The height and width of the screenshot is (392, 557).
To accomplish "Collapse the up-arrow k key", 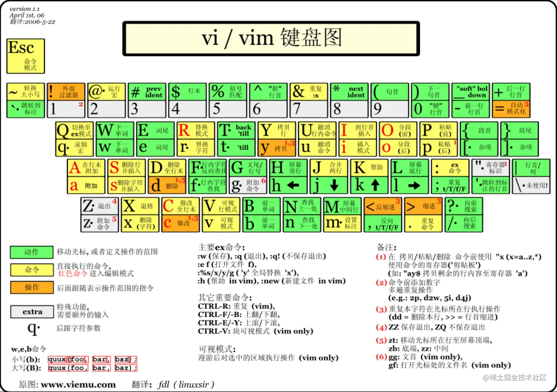I will coord(369,185).
